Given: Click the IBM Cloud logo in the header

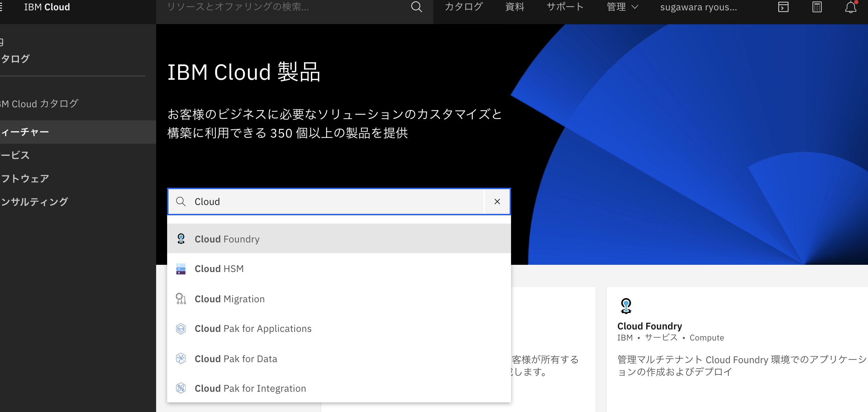Looking at the screenshot, I should coord(47,7).
